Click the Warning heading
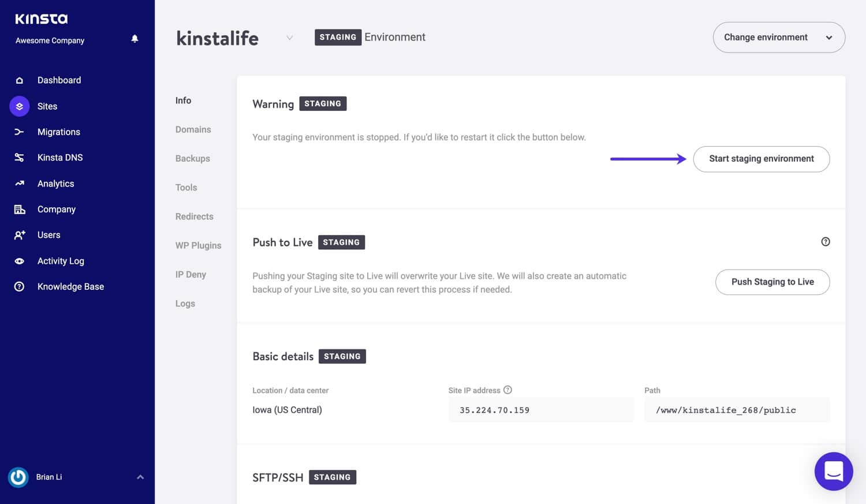Screen dimensions: 866x504 (x=273, y=104)
